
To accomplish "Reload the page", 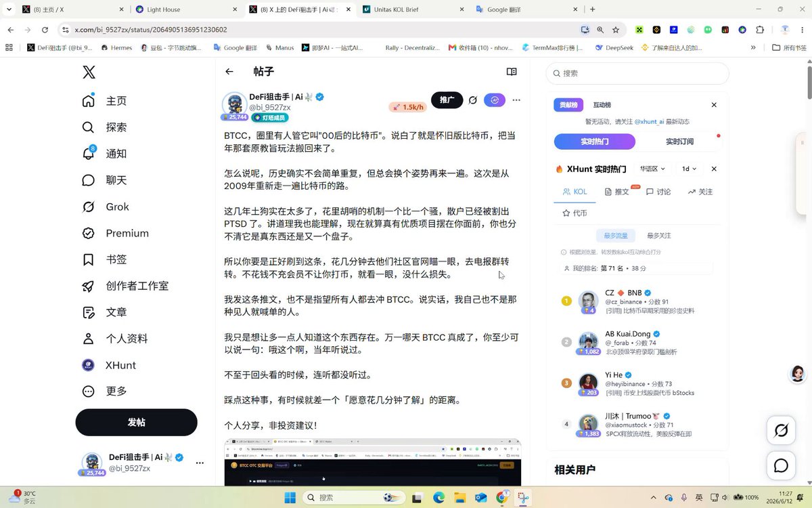I will (45, 30).
